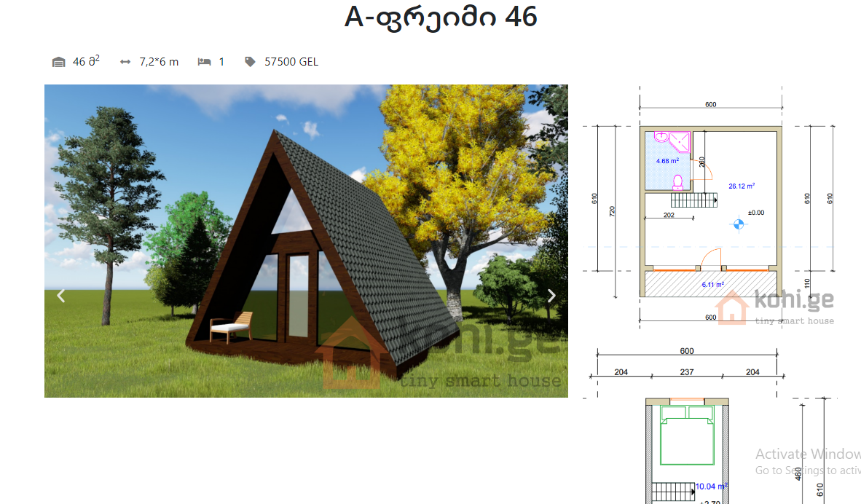Click the 7,2*6 m dimensions text

pyautogui.click(x=158, y=62)
